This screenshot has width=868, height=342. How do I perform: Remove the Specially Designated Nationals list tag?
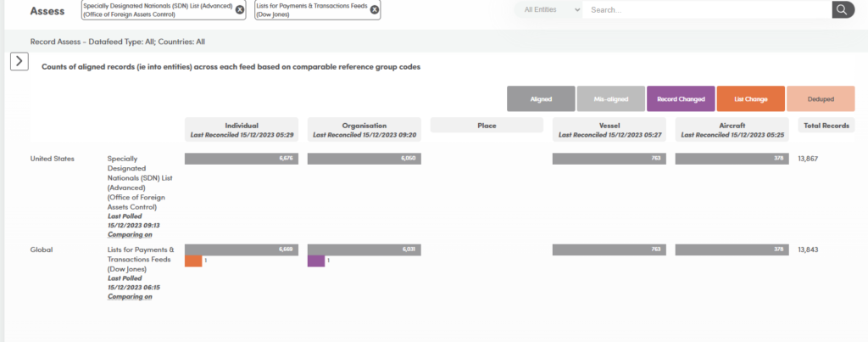point(240,10)
